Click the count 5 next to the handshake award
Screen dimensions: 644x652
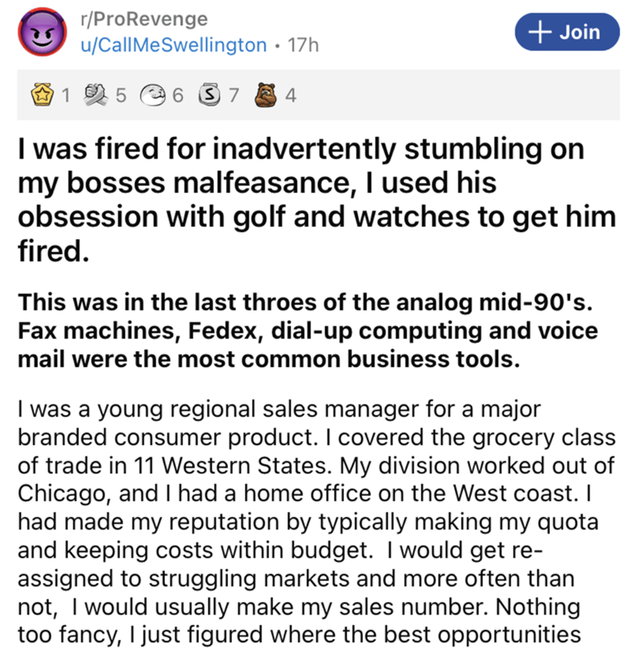(121, 96)
